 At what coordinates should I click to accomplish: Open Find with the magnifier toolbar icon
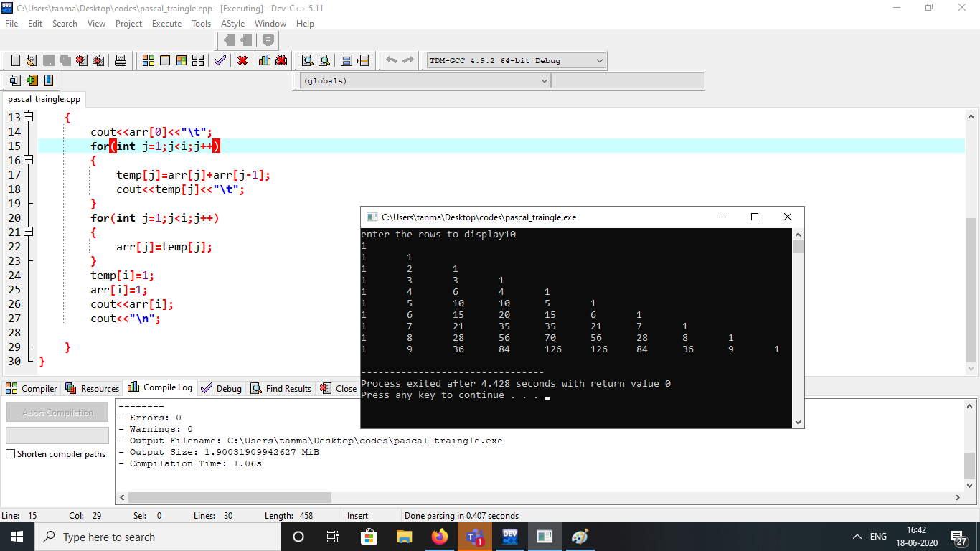point(306,60)
